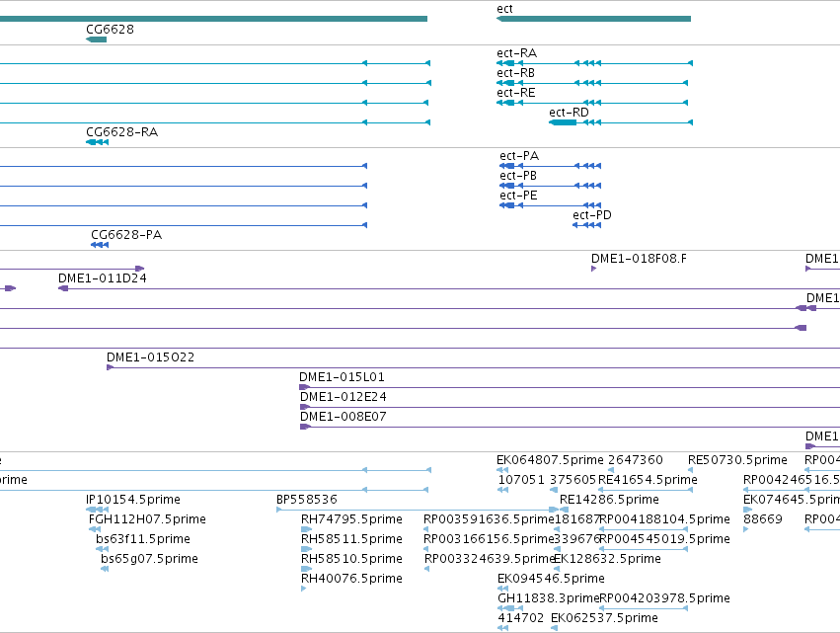Open the GH11838.3prime EST
The height and width of the screenshot is (633, 840).
click(x=549, y=598)
